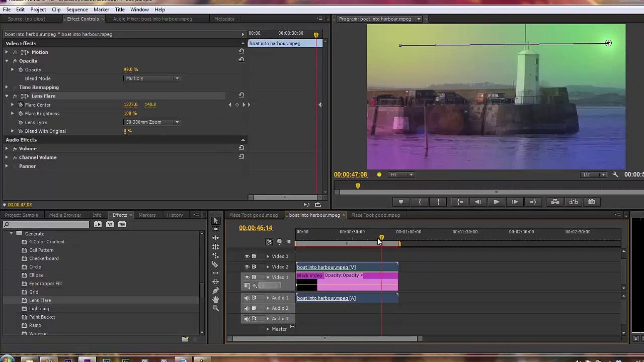
Task: Filter effects by YUV icon
Action: pos(122,224)
